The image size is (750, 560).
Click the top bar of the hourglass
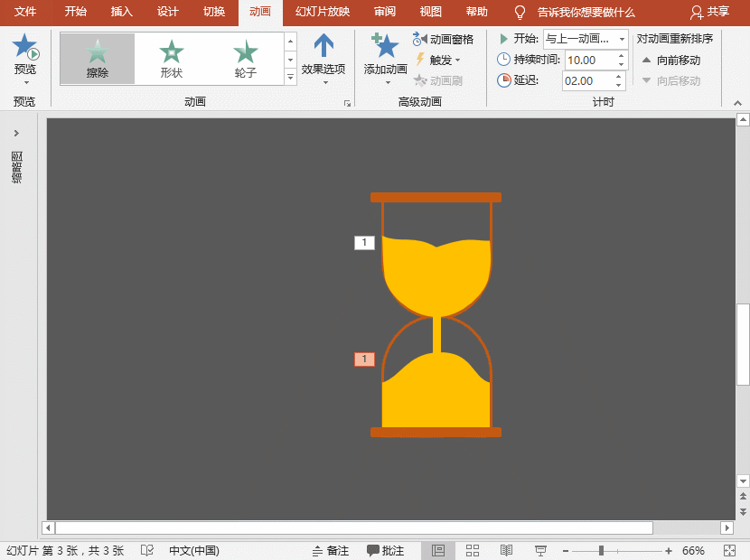click(x=436, y=197)
